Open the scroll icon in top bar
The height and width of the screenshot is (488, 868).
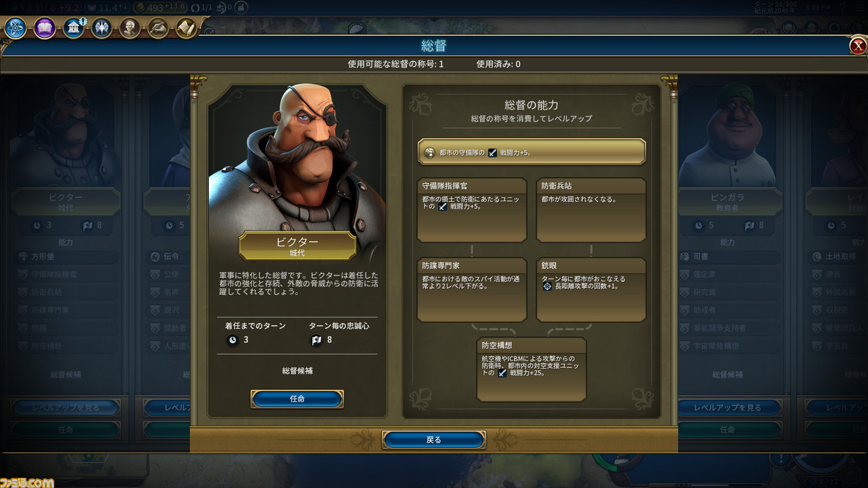click(186, 28)
